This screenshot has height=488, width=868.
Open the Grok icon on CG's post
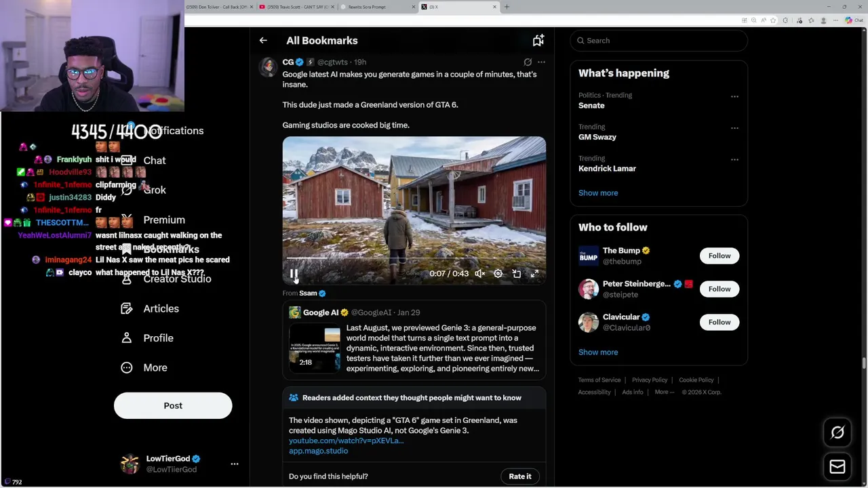pos(528,62)
